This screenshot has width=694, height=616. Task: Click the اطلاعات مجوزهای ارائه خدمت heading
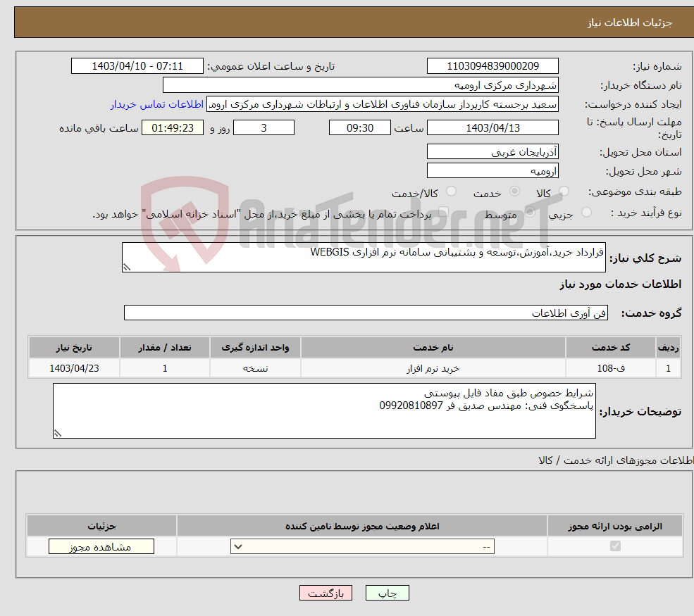pos(616,460)
